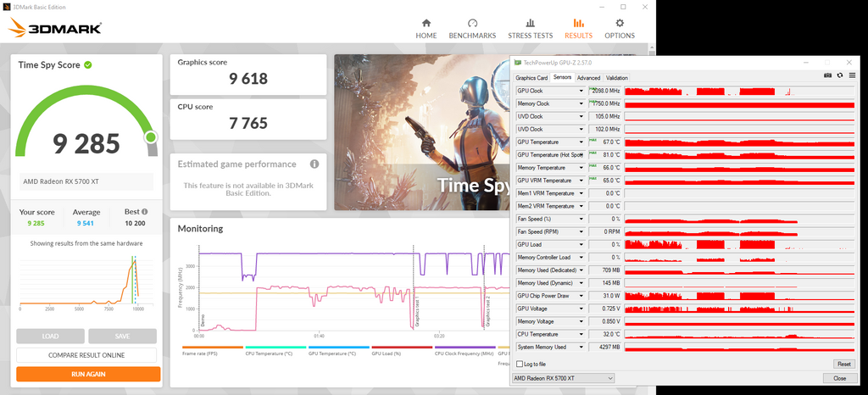Image resolution: width=868 pixels, height=395 pixels.
Task: Click COMPARE RESULT ONLINE
Action: (86, 355)
